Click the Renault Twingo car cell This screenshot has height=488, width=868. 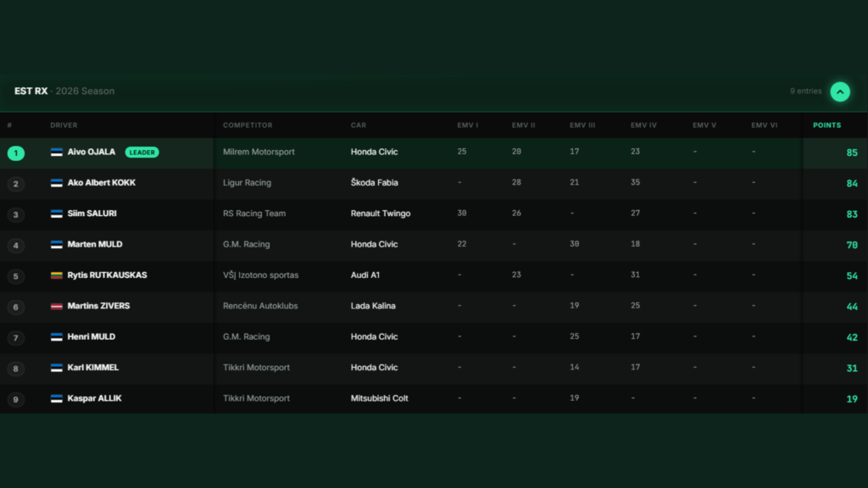381,213
